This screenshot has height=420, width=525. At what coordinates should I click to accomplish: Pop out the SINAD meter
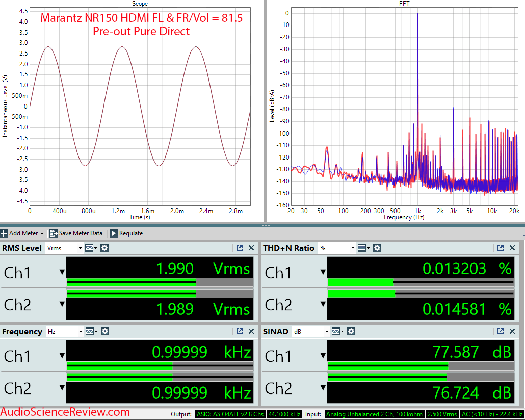[x=501, y=332]
